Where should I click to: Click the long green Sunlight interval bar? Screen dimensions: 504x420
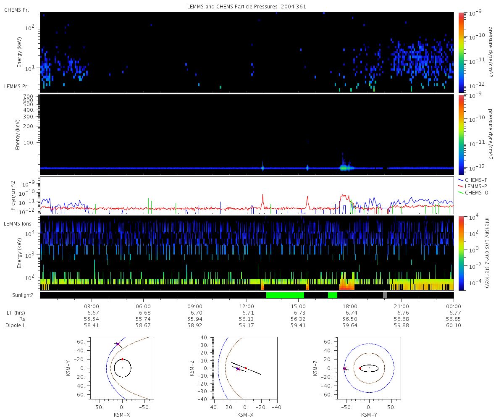(x=285, y=295)
